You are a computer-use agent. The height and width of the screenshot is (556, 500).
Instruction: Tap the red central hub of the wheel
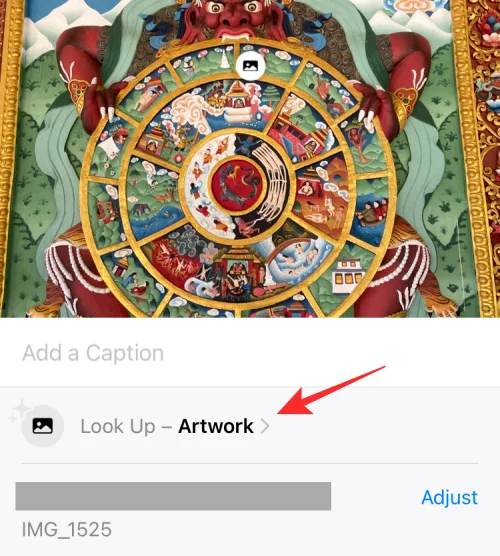click(x=238, y=184)
